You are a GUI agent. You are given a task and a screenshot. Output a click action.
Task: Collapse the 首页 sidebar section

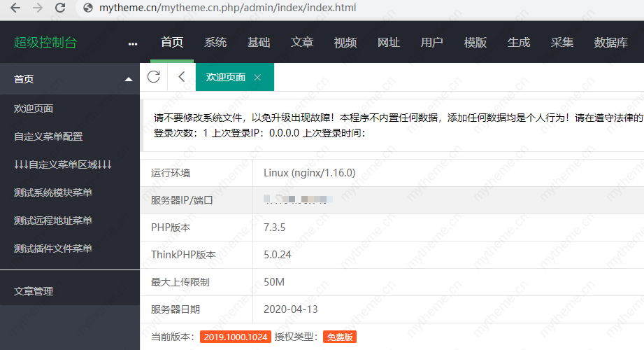(x=128, y=80)
